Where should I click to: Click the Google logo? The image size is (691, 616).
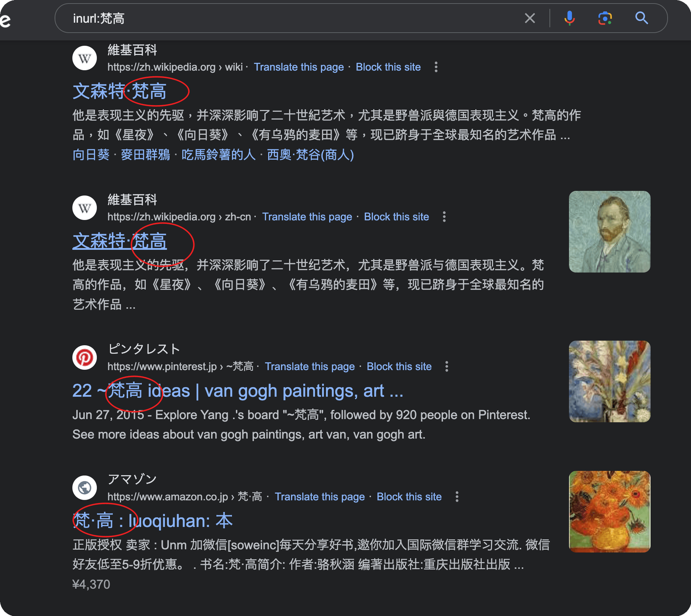click(5, 20)
